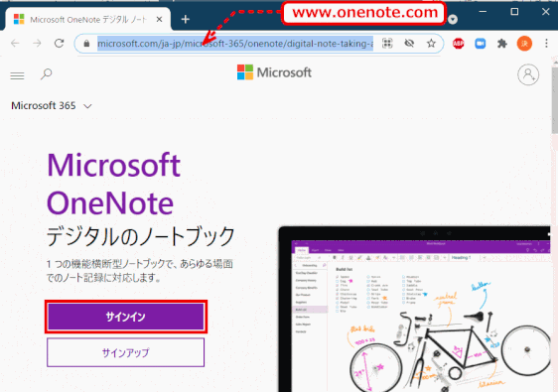Image resolution: width=558 pixels, height=392 pixels.
Task: Click the サインアップ button
Action: [126, 352]
